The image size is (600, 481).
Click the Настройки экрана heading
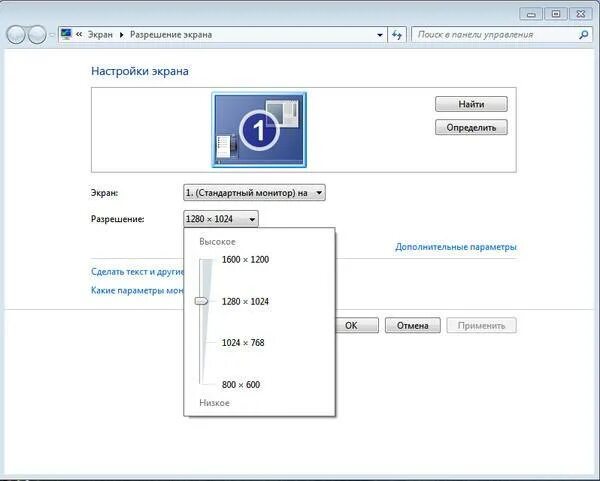click(140, 71)
